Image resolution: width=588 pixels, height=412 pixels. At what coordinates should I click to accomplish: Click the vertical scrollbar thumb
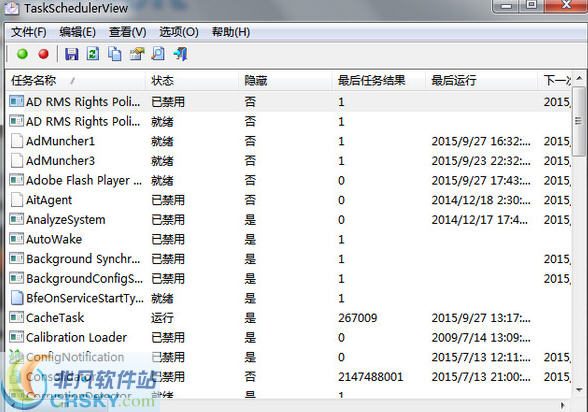[579, 121]
